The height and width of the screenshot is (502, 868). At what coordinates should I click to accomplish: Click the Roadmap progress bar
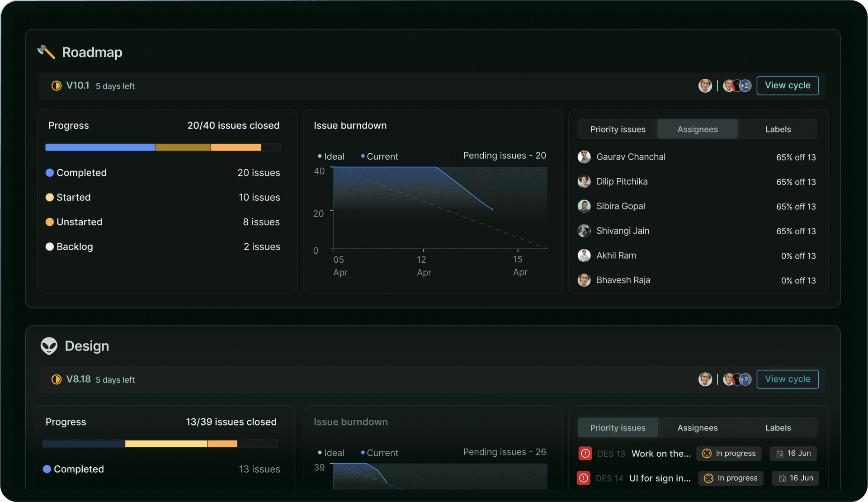point(163,147)
